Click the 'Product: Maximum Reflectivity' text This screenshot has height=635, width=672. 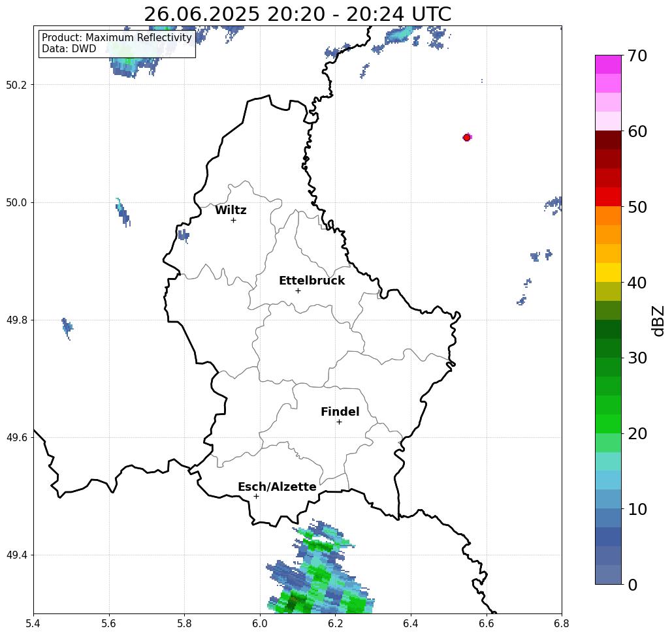pos(116,38)
